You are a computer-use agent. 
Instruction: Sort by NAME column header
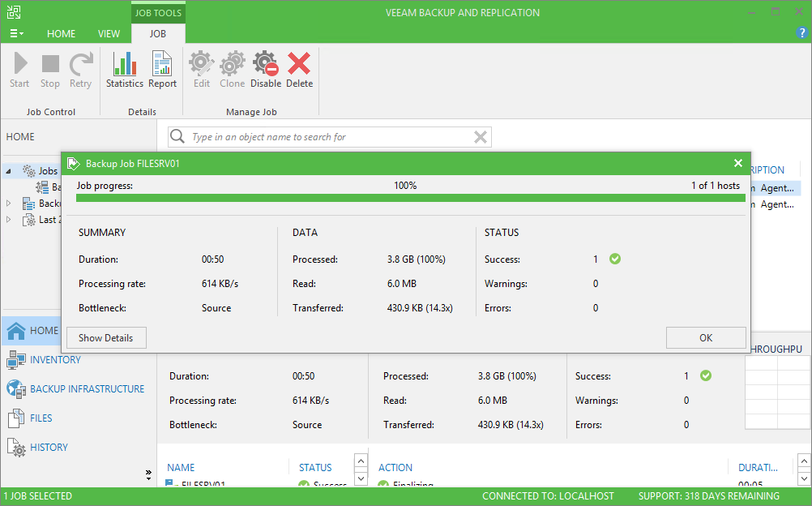[x=181, y=467]
